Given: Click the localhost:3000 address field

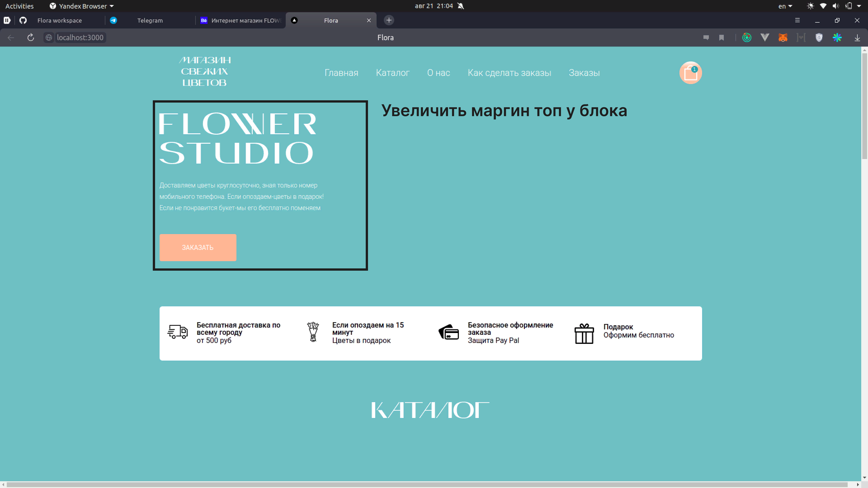Looking at the screenshot, I should point(80,37).
